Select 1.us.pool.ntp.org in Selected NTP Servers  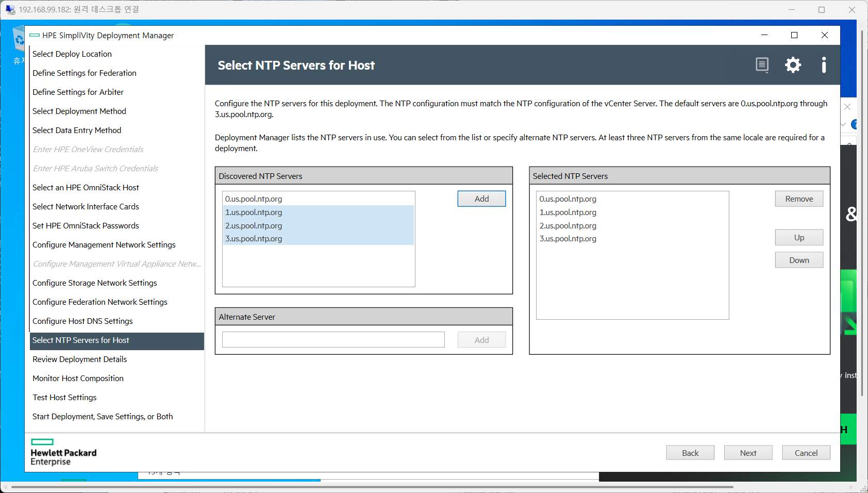632,212
